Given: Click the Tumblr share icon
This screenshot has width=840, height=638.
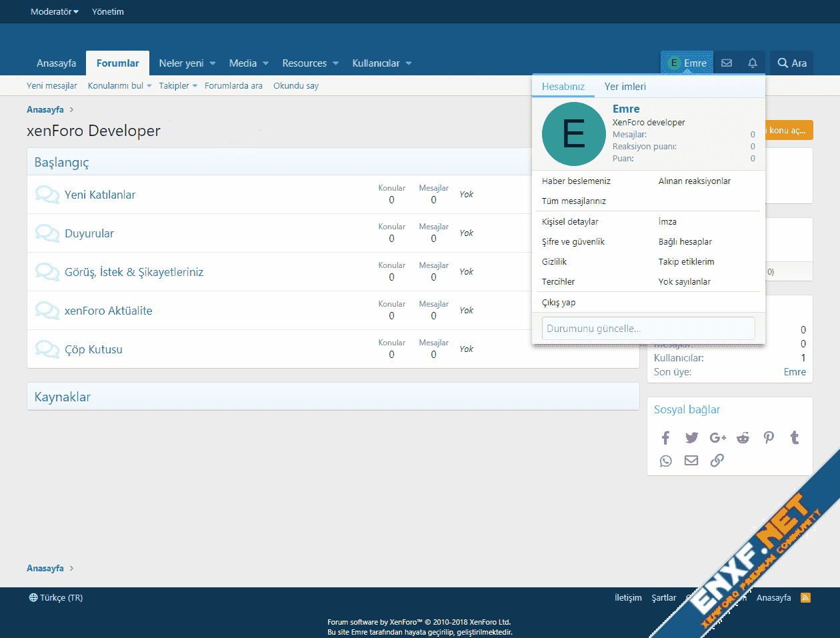Looking at the screenshot, I should tap(794, 438).
